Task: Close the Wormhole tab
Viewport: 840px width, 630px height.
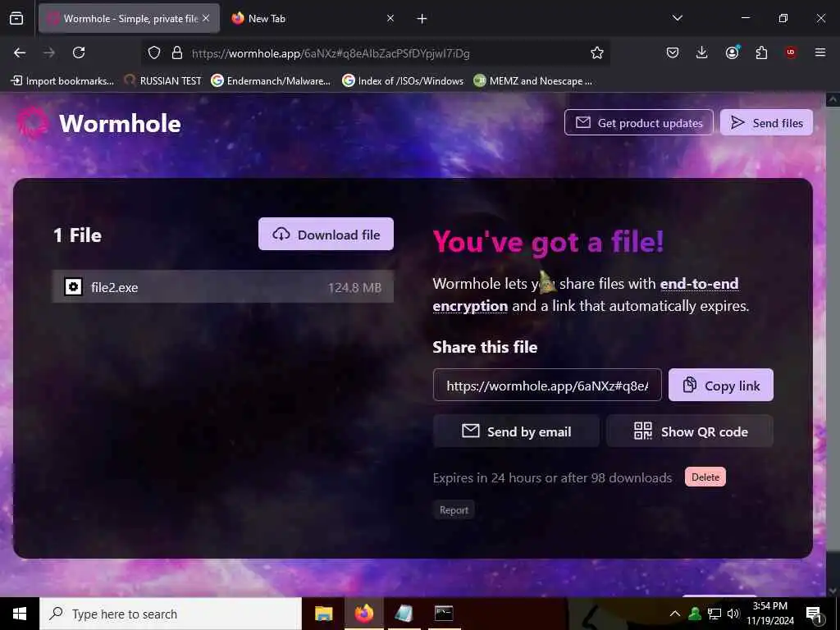Action: [206, 18]
